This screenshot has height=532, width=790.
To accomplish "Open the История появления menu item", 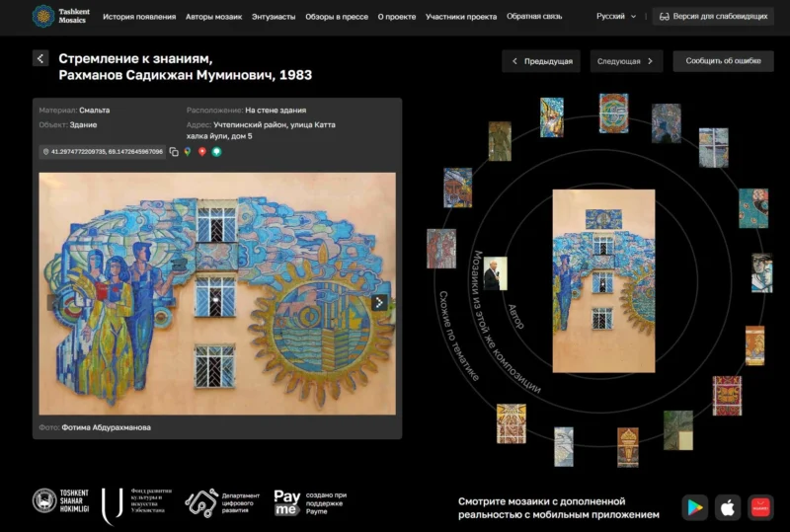I will pos(139,17).
